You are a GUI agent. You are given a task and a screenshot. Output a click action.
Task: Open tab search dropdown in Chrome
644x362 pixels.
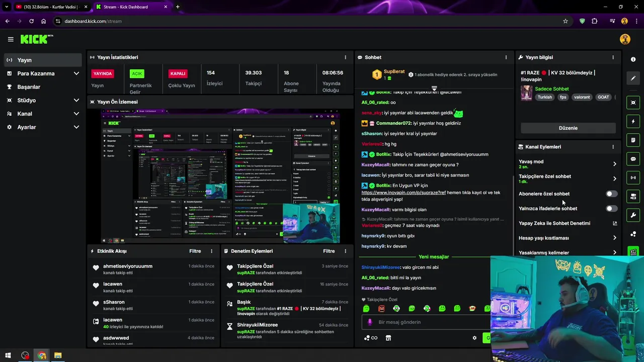click(x=6, y=7)
